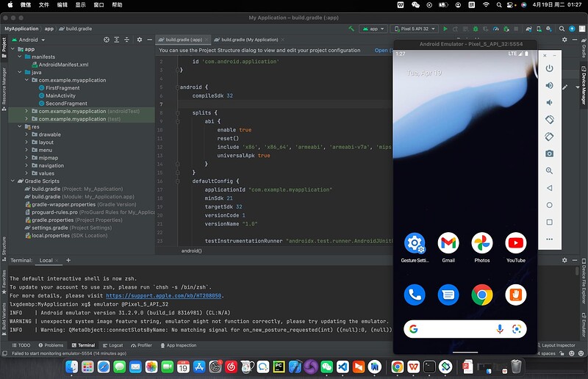This screenshot has height=379, width=588.
Task: Collapse the res folder
Action: pyautogui.click(x=20, y=127)
